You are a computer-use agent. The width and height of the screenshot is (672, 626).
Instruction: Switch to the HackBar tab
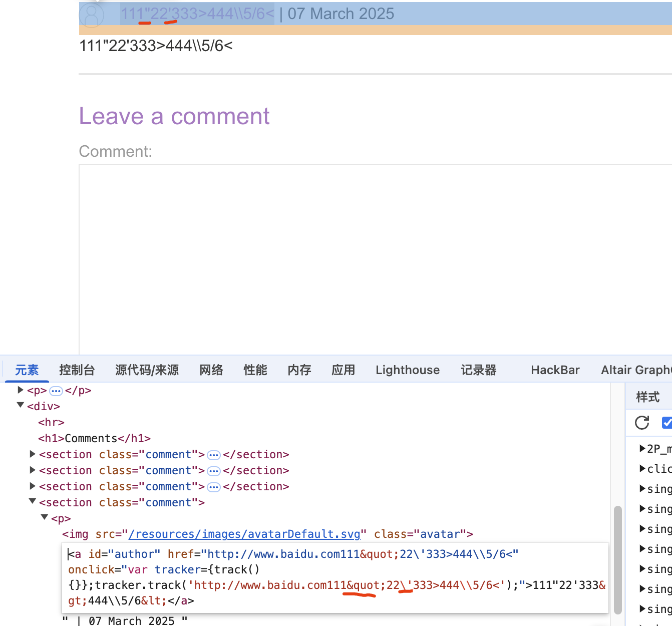coord(555,370)
